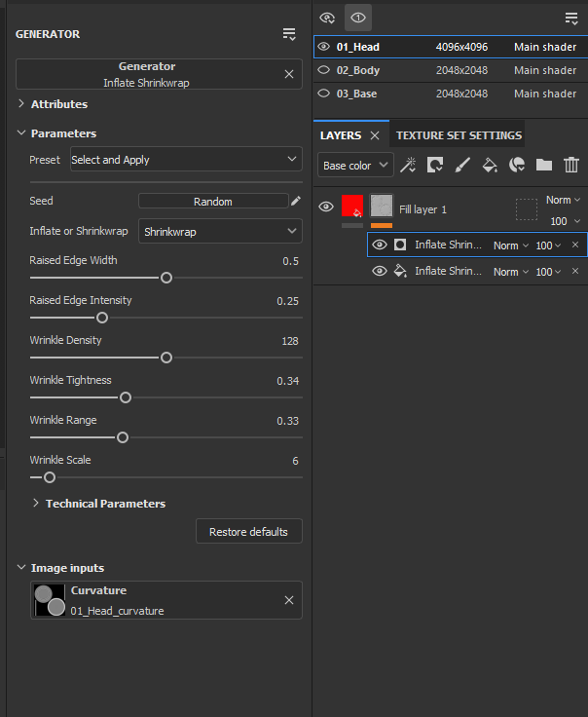Open the smart material icon in Layers toolbar

click(x=517, y=165)
